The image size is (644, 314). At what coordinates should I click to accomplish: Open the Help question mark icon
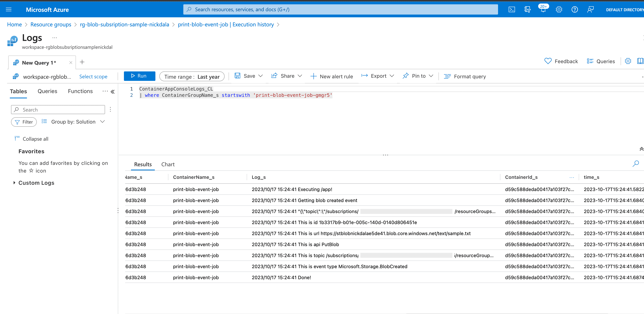(x=575, y=9)
